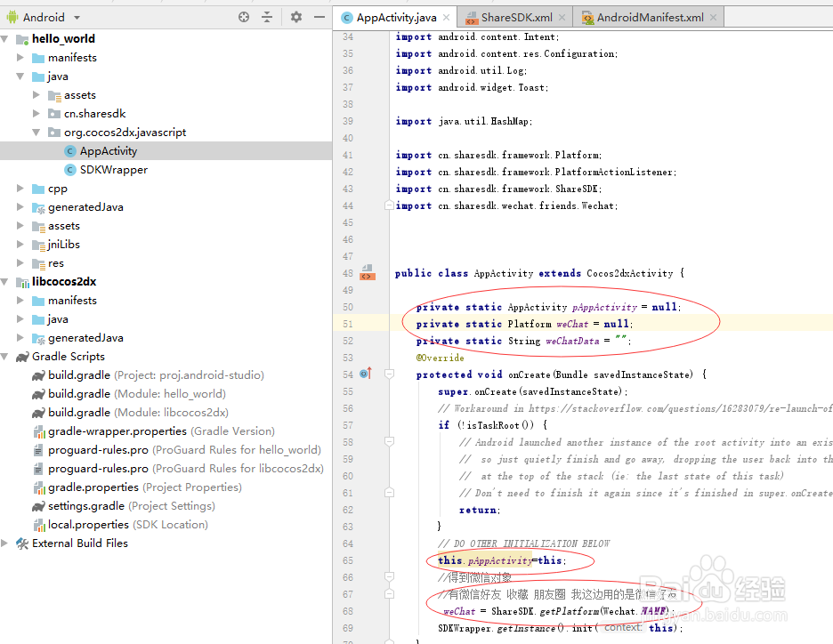Screen dimensions: 833x644
Task: Expand External Build Files node
Action: point(4,543)
